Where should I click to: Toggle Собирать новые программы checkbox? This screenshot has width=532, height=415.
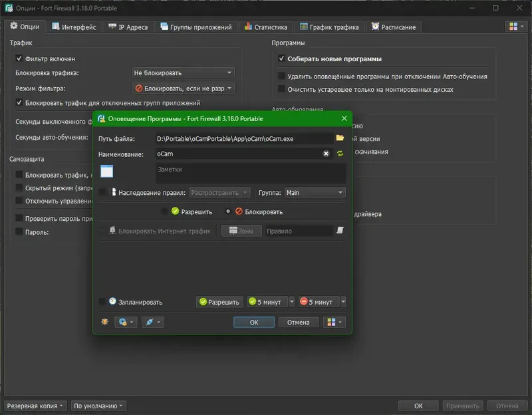pyautogui.click(x=281, y=59)
